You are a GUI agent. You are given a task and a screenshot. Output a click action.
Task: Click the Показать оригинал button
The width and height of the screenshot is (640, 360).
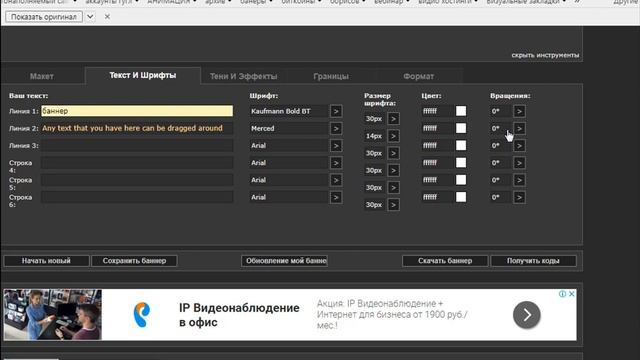click(44, 17)
